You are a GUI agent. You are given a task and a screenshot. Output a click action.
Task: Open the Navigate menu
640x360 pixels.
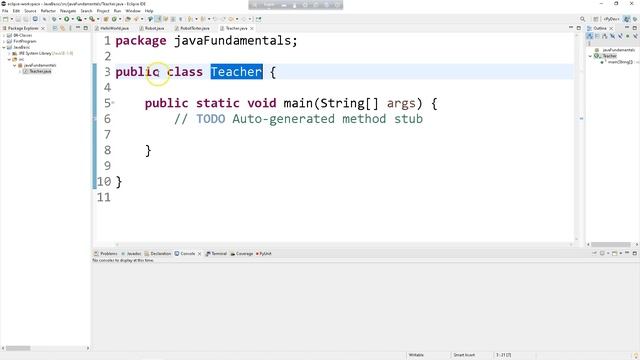point(68,11)
